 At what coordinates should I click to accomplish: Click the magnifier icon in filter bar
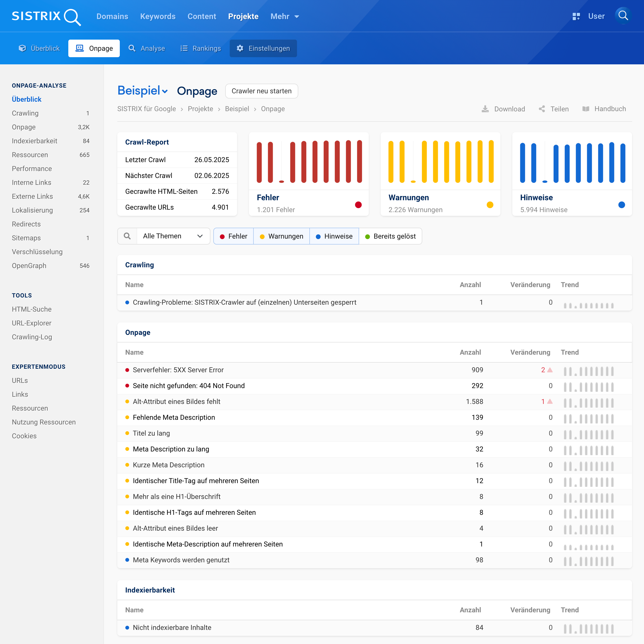[x=127, y=236]
